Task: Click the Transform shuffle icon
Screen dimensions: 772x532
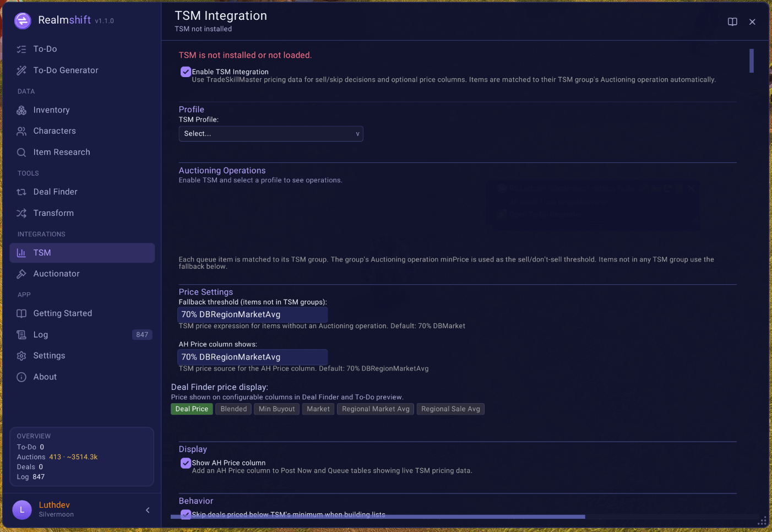Action: [x=21, y=213]
